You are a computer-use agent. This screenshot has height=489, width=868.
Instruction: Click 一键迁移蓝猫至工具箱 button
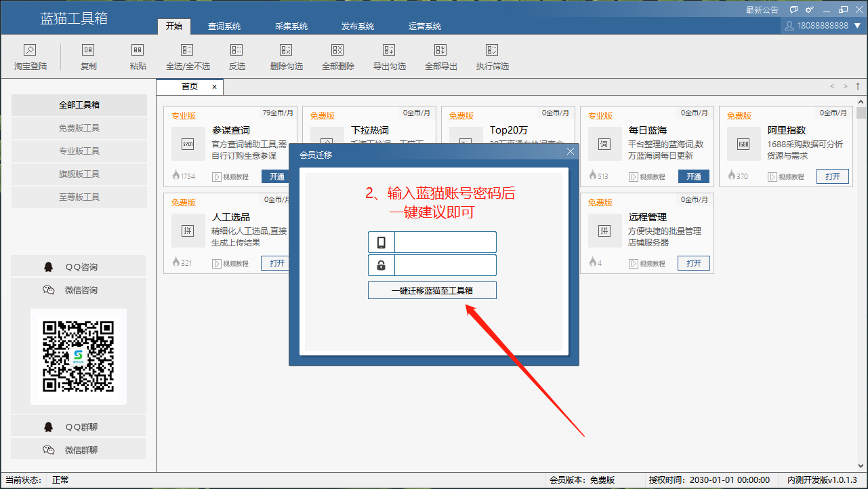(432, 290)
